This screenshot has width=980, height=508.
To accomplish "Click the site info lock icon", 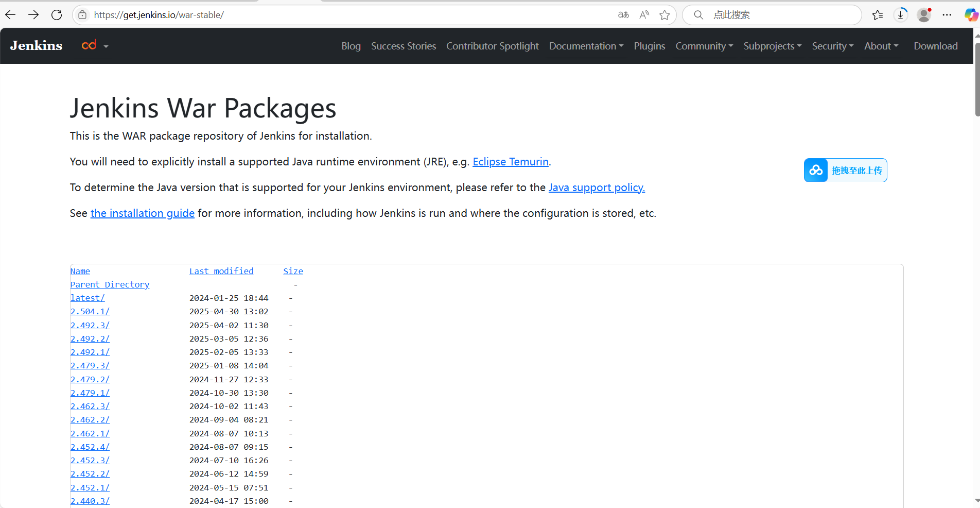I will tap(82, 15).
